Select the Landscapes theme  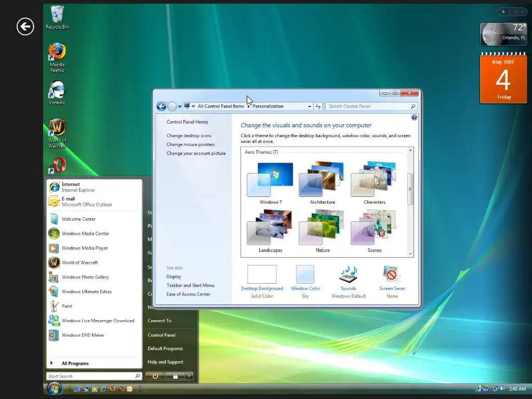tap(270, 231)
